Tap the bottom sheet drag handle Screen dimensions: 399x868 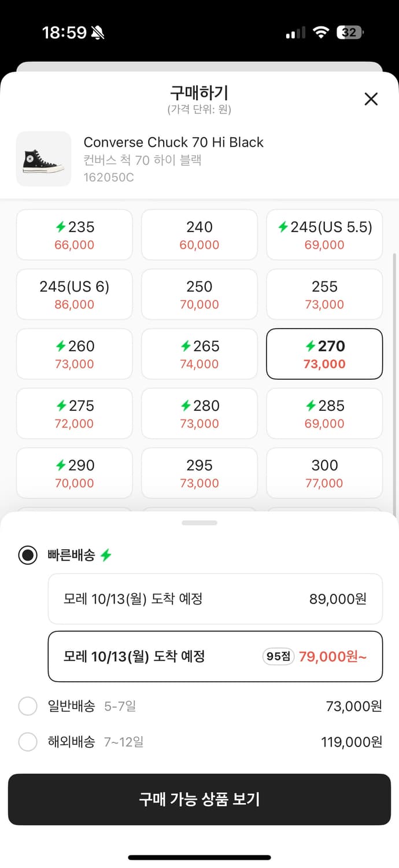coord(199,523)
